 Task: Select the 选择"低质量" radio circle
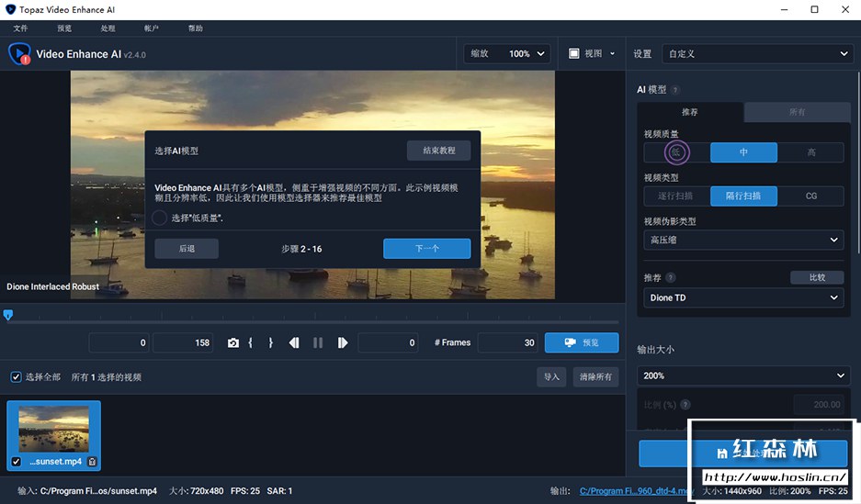159,218
